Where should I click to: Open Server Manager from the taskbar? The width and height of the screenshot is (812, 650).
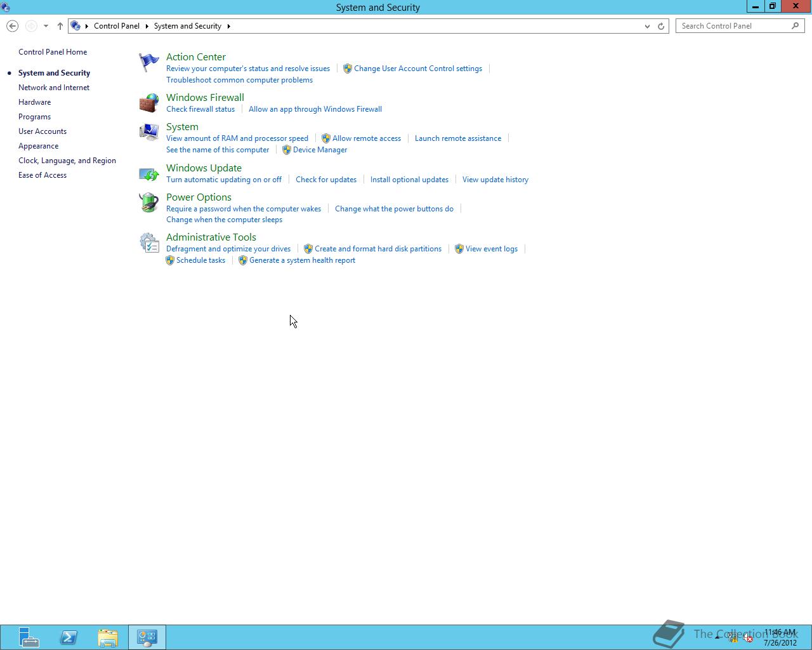28,637
